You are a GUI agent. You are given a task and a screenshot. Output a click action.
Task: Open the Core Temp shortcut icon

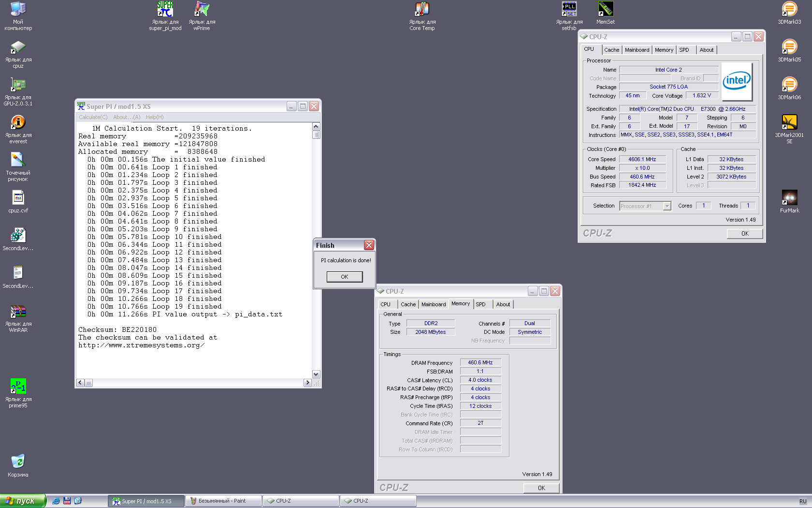point(422,15)
